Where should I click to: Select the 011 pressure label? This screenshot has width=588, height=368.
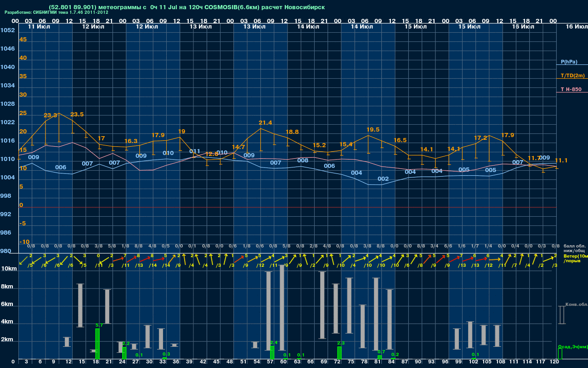194,151
